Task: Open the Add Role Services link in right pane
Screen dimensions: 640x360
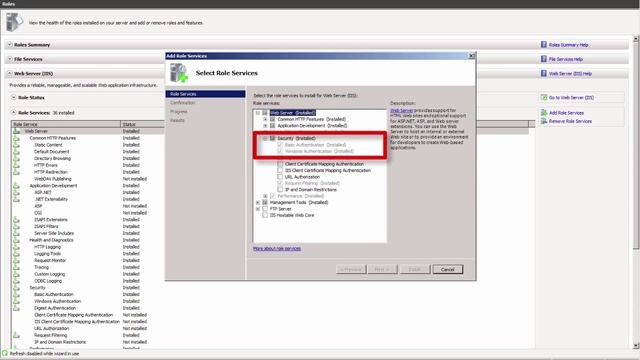Action: (567, 113)
